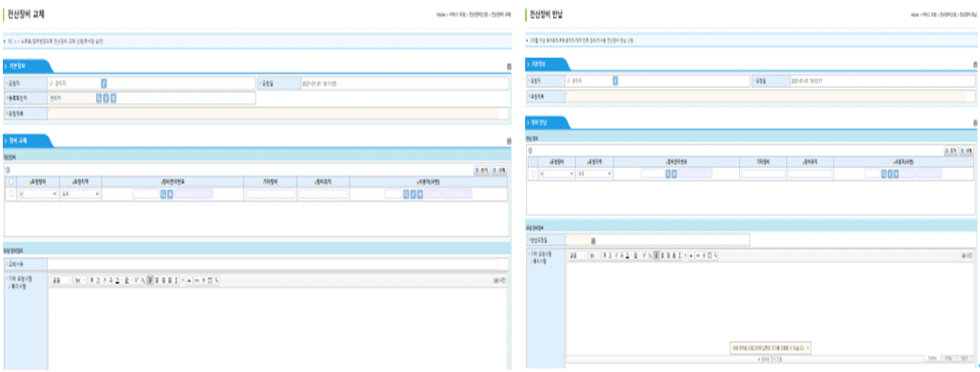Click the collapse icon at right of 기본정보 in 전산장비 교체

coord(509,66)
